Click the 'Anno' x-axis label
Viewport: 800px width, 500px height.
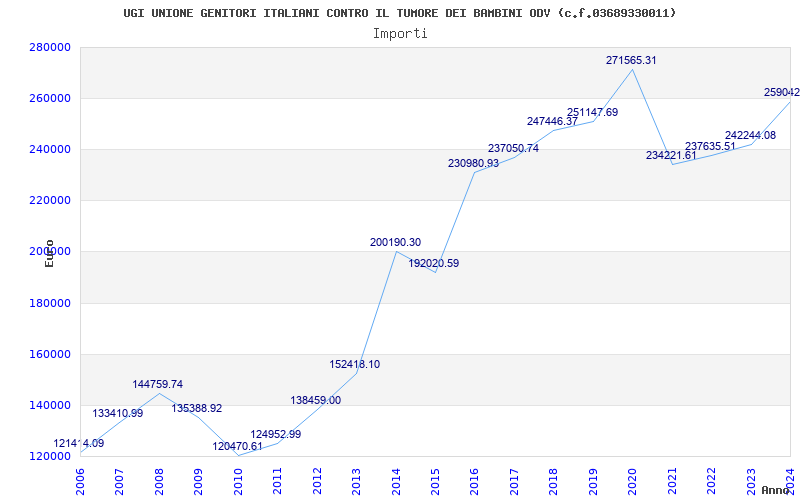click(776, 490)
